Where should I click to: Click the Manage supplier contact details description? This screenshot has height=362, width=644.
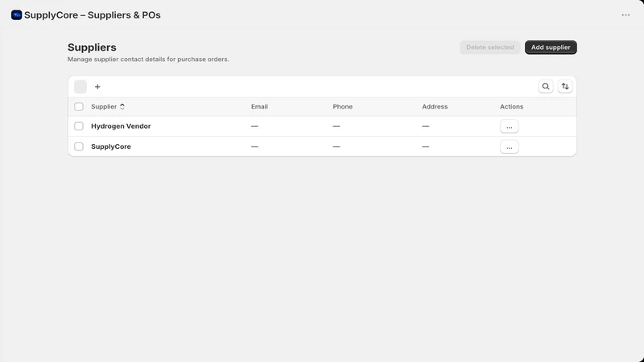(x=148, y=59)
